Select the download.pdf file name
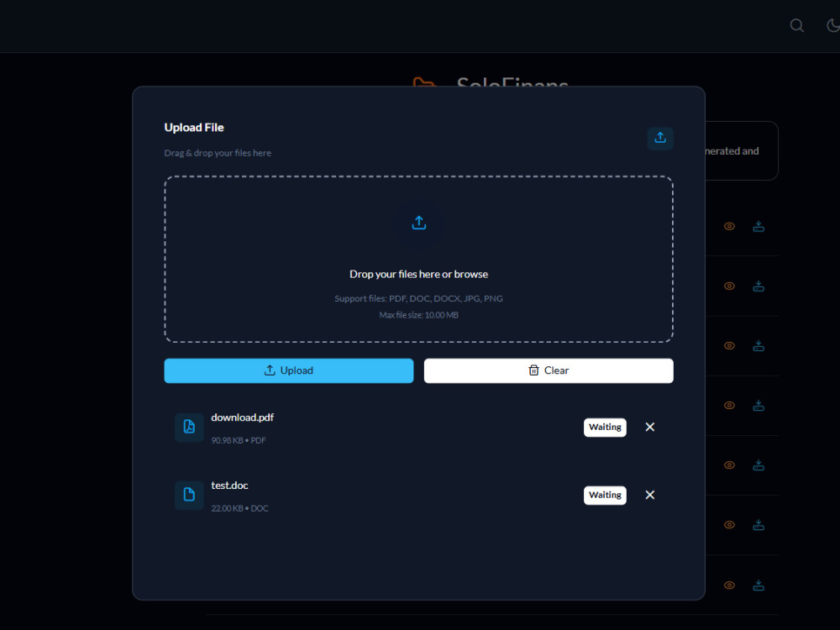 coord(242,417)
